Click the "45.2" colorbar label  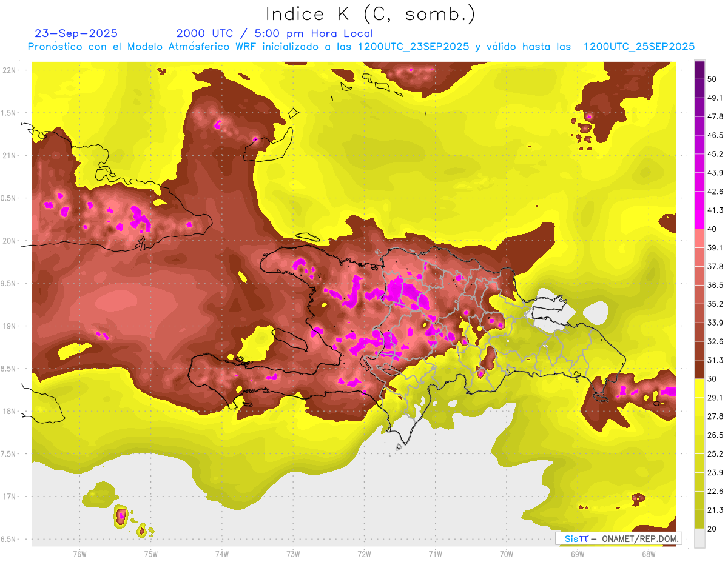point(715,154)
